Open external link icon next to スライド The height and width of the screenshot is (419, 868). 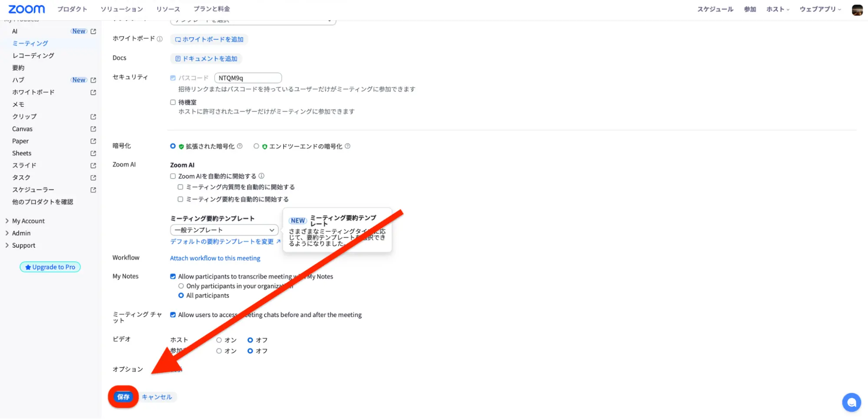click(93, 165)
